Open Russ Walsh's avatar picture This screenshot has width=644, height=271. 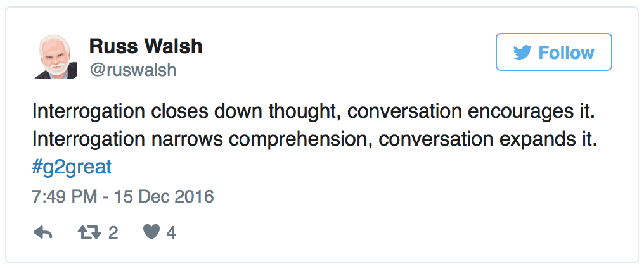(56, 56)
